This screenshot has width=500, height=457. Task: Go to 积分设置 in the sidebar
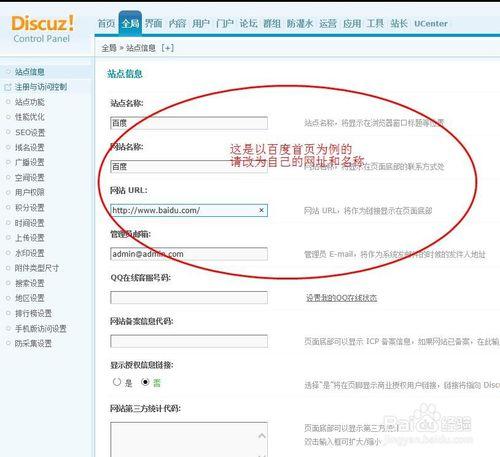point(30,208)
